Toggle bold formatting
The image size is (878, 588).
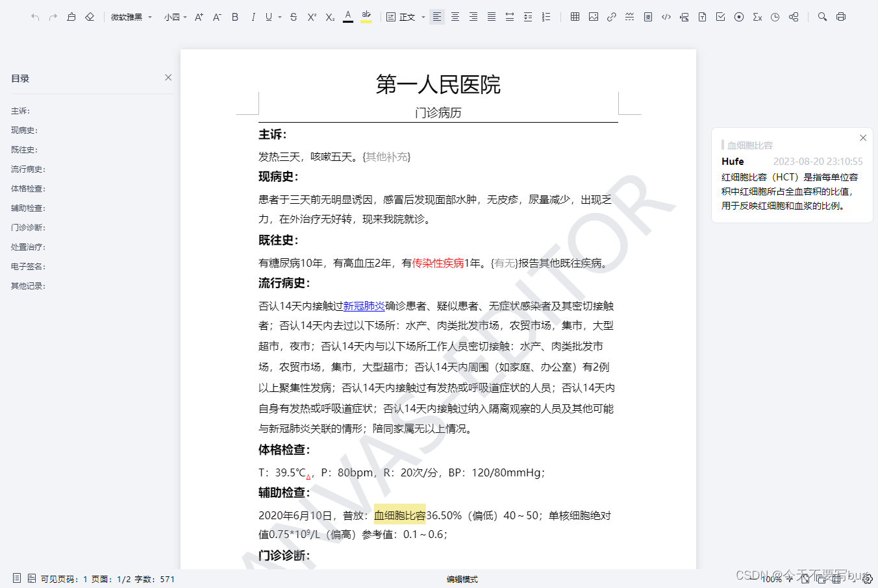tap(235, 17)
